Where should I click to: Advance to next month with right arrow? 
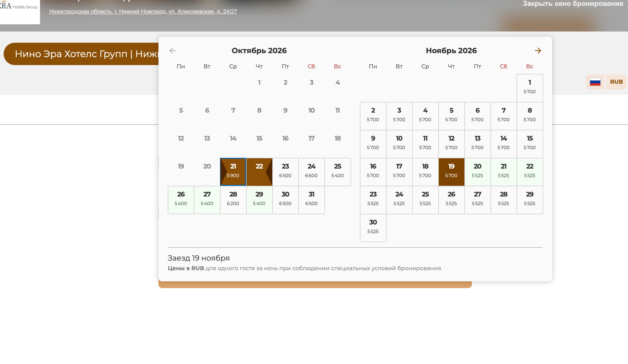click(x=538, y=51)
